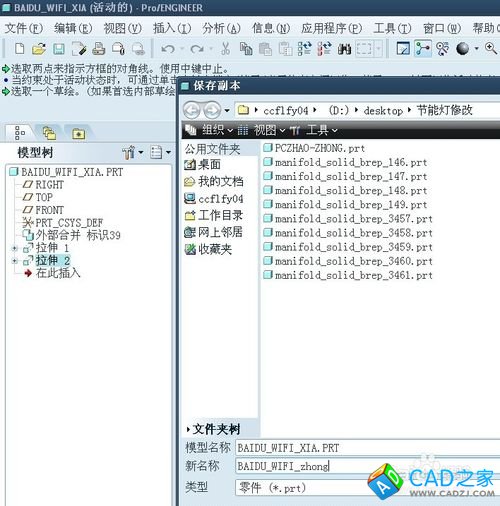This screenshot has height=506, width=500.
Task: Open the 文件(F) menu
Action: (24, 28)
